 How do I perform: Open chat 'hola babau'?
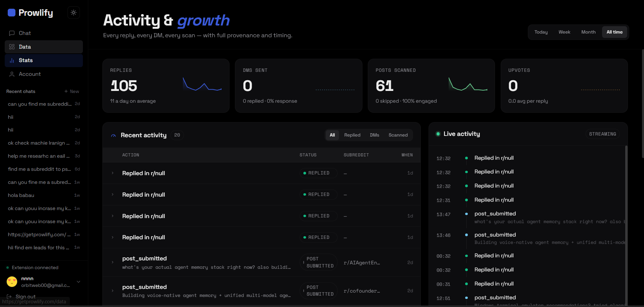click(44, 195)
